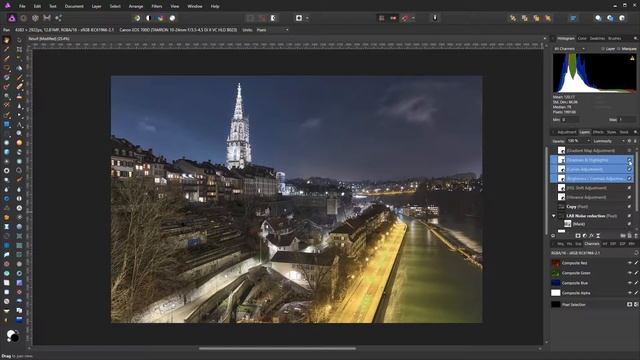
Task: Apply Auto White Balance from the toolbar
Action: (172, 18)
